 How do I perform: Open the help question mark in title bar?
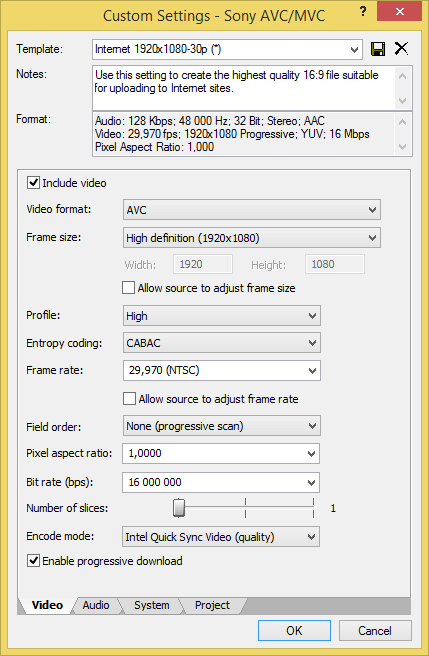pyautogui.click(x=362, y=12)
